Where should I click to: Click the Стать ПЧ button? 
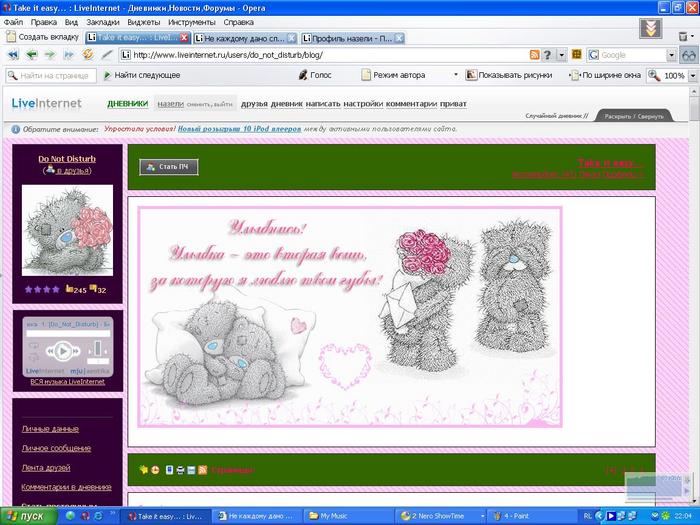(x=169, y=167)
